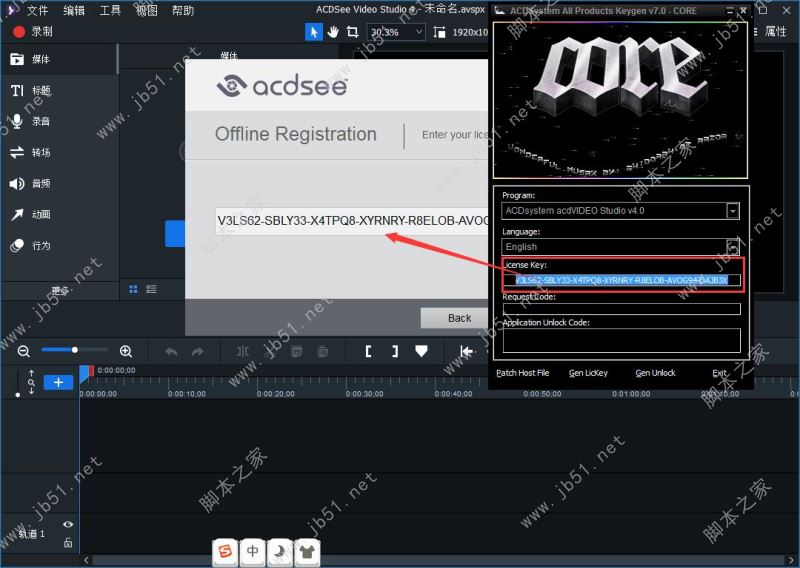The image size is (800, 568).
Task: Click the shirt skin icon in IME bar
Action: point(307,552)
